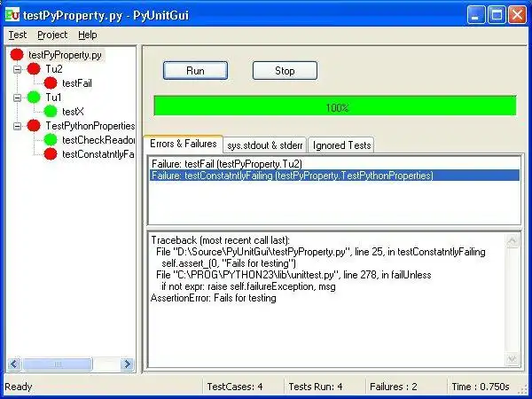Click the green dot for testCheckReadonly
Image resolution: width=532 pixels, height=399 pixels.
click(51, 140)
